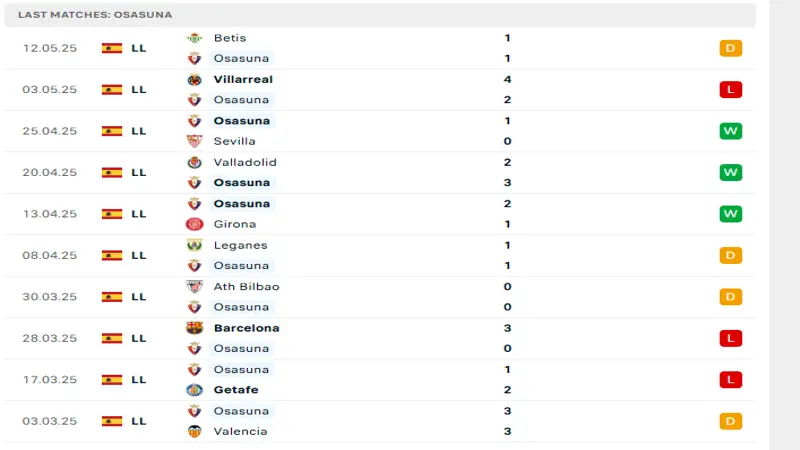
Task: Click the Betis club crest icon
Action: click(194, 38)
